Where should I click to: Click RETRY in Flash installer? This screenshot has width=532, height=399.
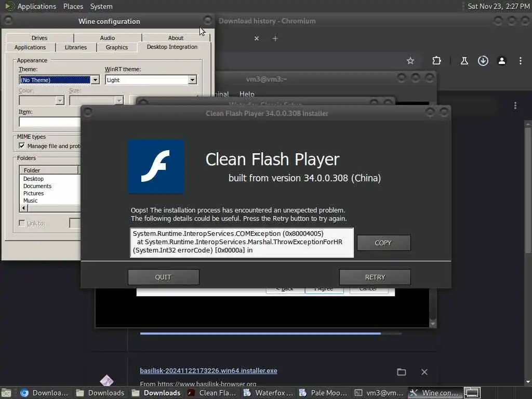(375, 277)
